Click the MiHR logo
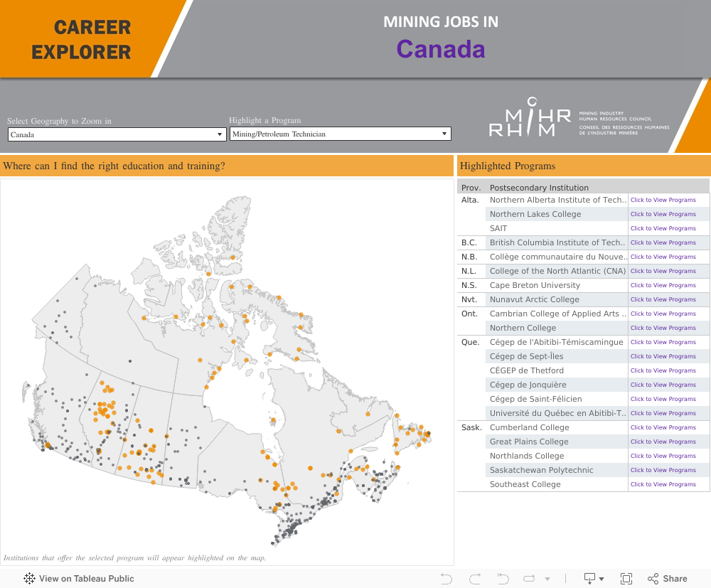The image size is (711, 588). (x=530, y=117)
